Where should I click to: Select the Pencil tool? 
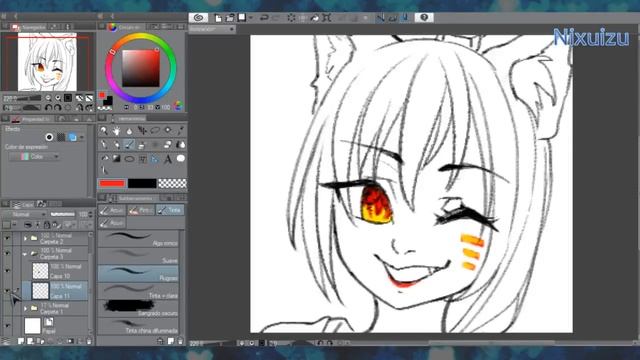click(116, 144)
